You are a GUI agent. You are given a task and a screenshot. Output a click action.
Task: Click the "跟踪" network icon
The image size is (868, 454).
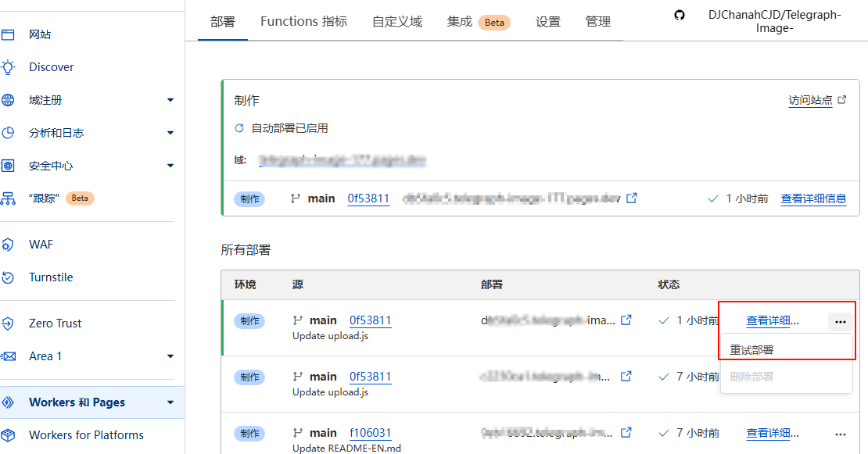point(8,198)
